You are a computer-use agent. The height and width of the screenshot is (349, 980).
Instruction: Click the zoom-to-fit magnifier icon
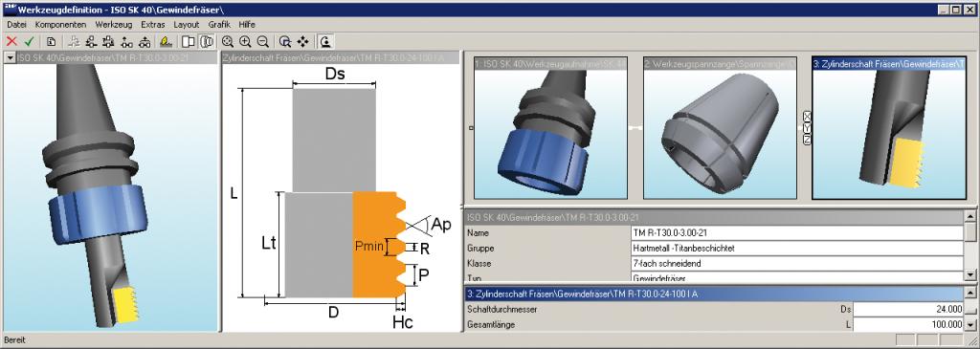pyautogui.click(x=228, y=41)
